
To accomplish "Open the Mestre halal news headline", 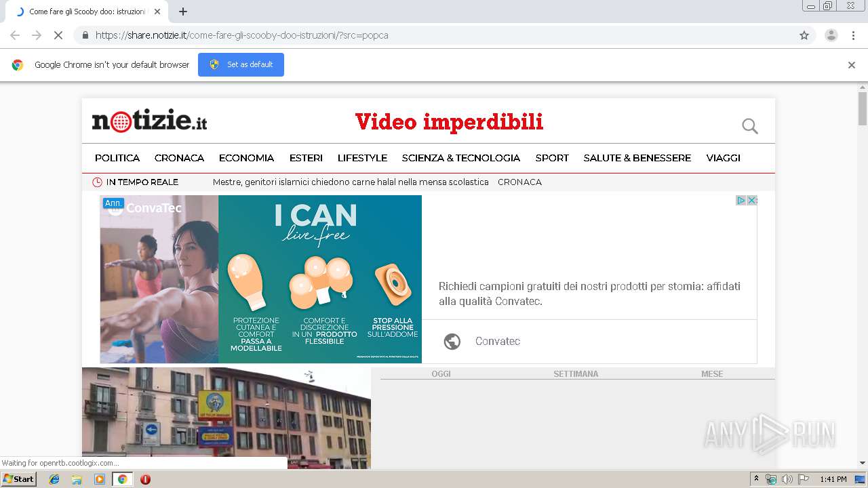I will 351,182.
